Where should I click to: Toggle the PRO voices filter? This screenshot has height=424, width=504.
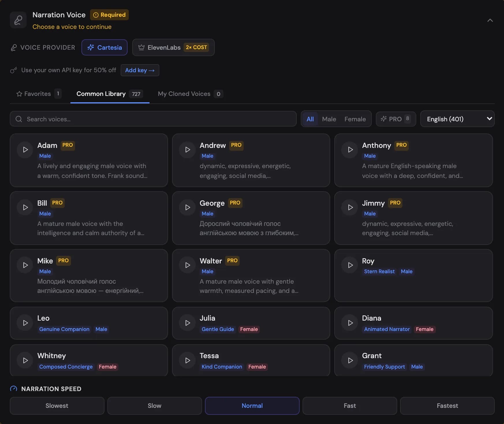tap(396, 119)
